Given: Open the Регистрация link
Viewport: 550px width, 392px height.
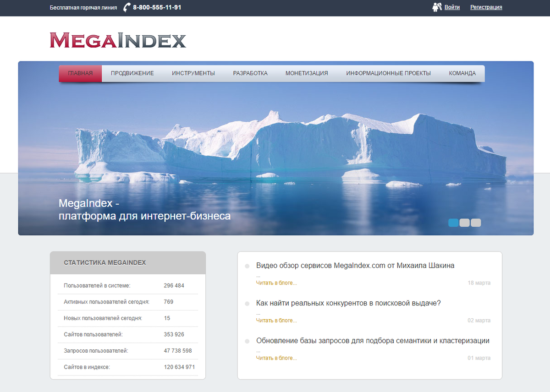Looking at the screenshot, I should coord(486,7).
